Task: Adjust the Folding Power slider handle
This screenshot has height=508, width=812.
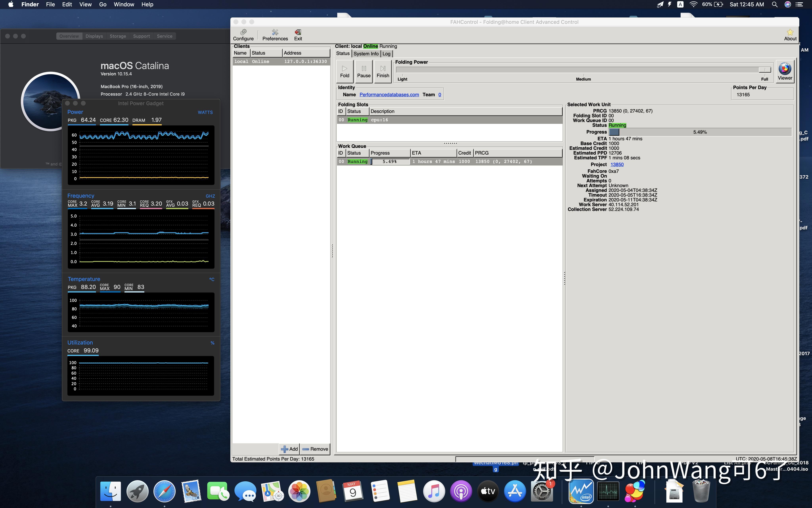Action: pyautogui.click(x=765, y=69)
